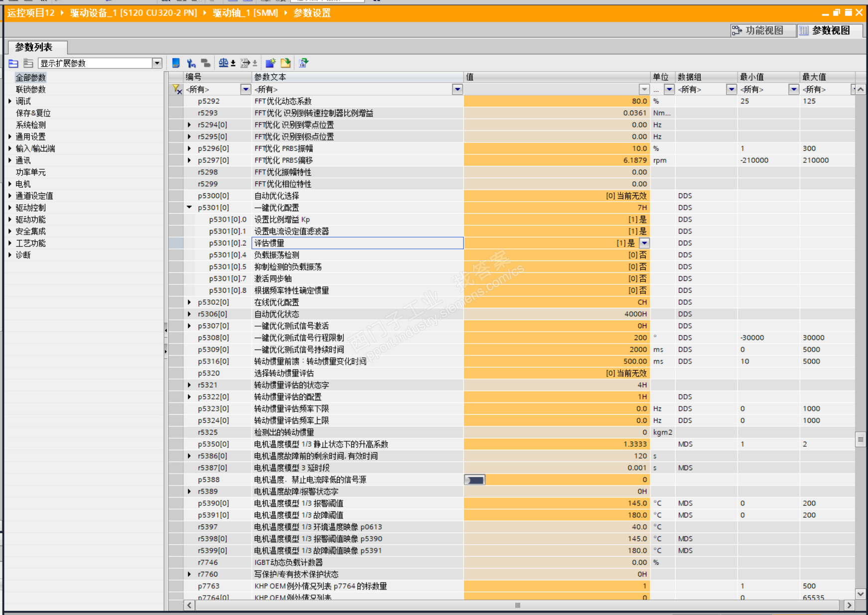Click the p5390[0] 报警阈值 value 145.0
The height and width of the screenshot is (615, 868).
point(557,503)
